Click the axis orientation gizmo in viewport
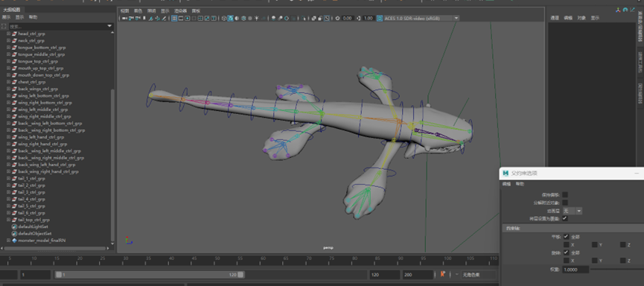 128,241
